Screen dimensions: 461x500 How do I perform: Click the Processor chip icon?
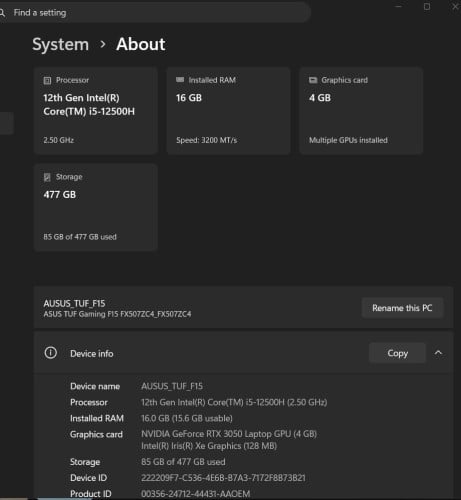(47, 80)
